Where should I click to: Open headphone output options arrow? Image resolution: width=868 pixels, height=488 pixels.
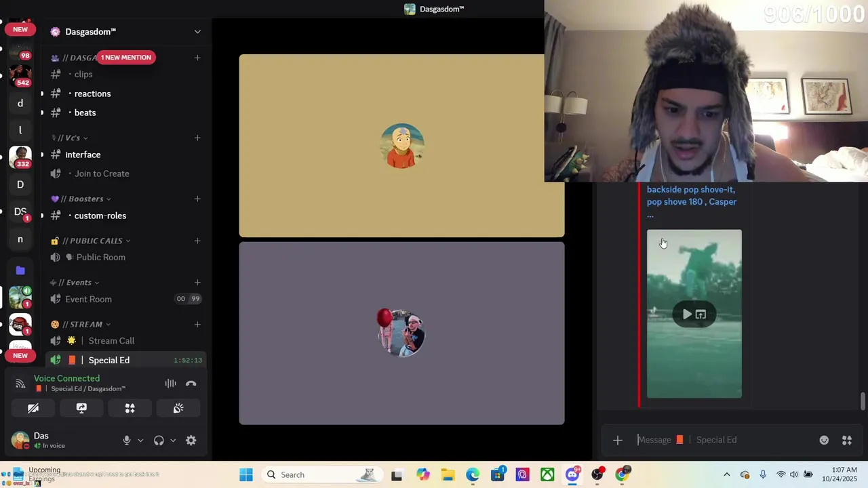pyautogui.click(x=173, y=441)
